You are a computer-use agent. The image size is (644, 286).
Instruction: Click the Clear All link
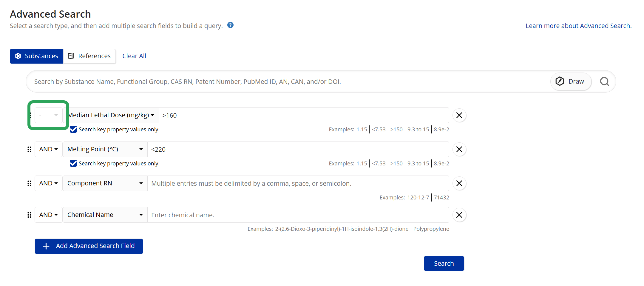point(134,56)
